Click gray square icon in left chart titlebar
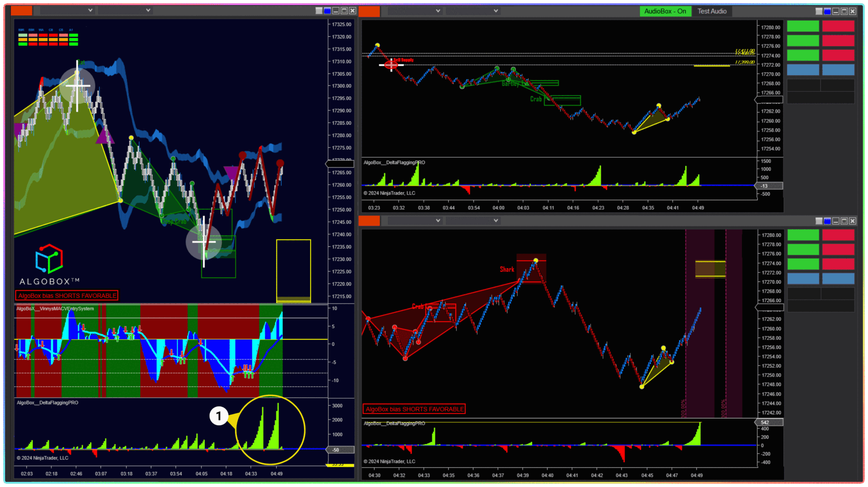This screenshot has height=487, width=868. click(x=319, y=11)
